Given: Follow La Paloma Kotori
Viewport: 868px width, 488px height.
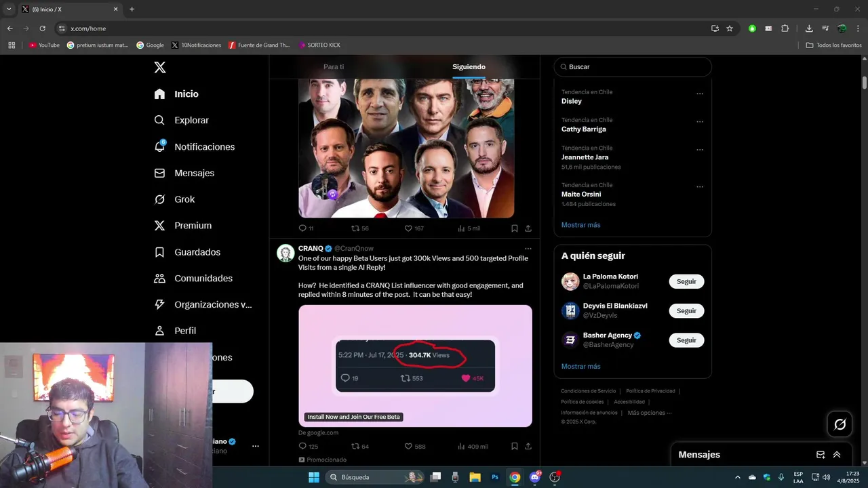Looking at the screenshot, I should click(686, 281).
